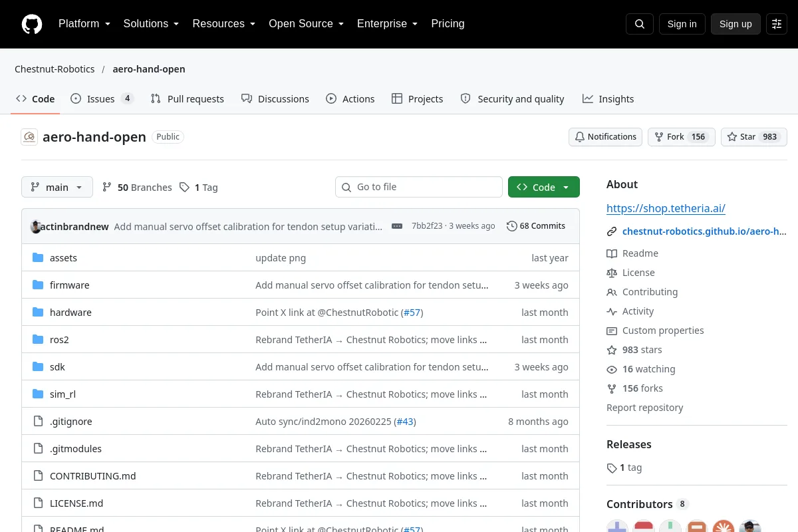Go to the GitHub homepage logo
798x532 pixels.
click(32, 24)
